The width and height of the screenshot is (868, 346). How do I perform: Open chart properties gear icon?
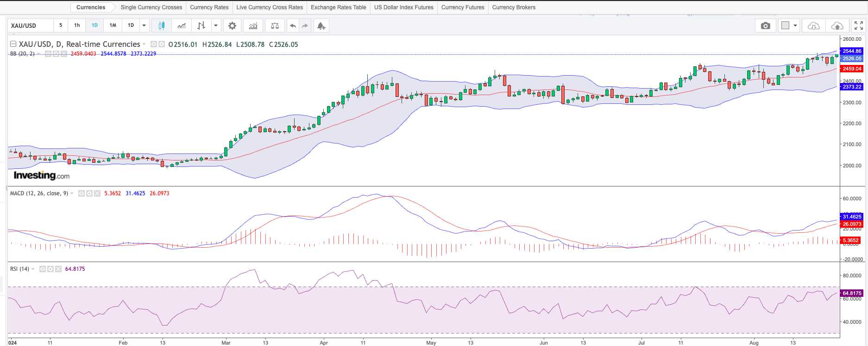point(232,26)
